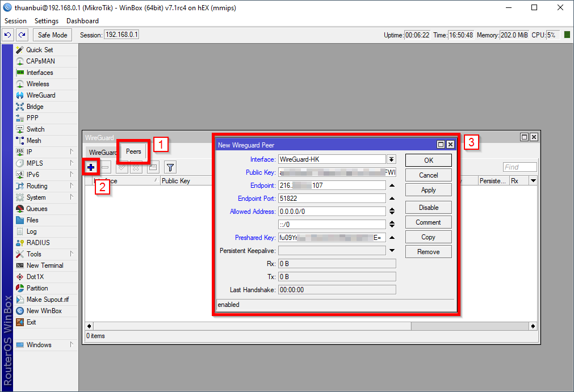
Task: Click the Undo arrow in top toolbar
Action: pyautogui.click(x=8, y=35)
